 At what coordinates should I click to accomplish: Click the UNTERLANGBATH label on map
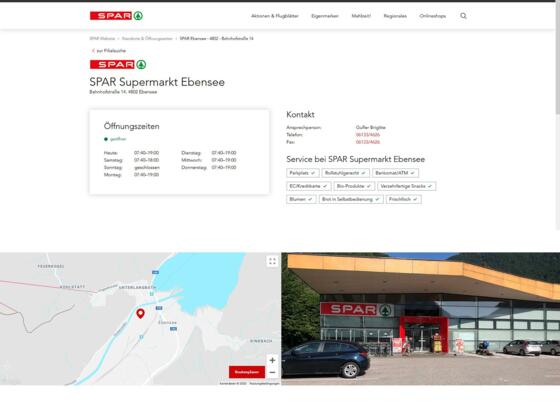click(137, 288)
